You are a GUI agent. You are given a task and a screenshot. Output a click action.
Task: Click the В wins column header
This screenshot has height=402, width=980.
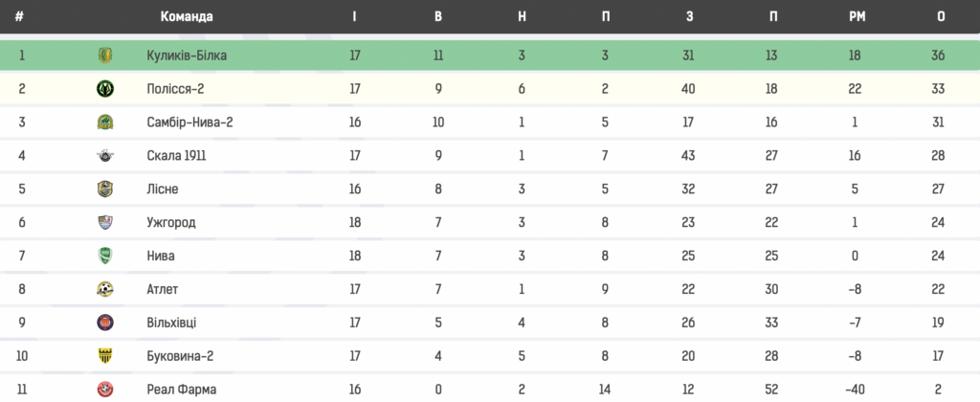point(438,17)
